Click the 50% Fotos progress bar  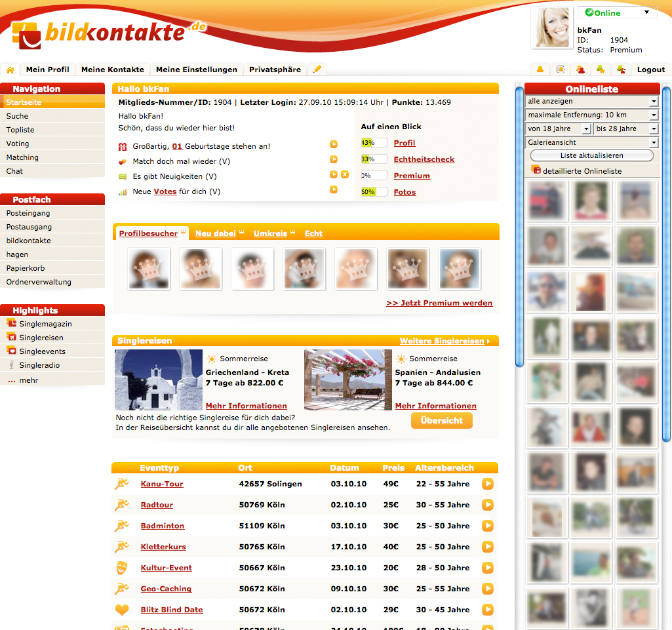tap(374, 191)
